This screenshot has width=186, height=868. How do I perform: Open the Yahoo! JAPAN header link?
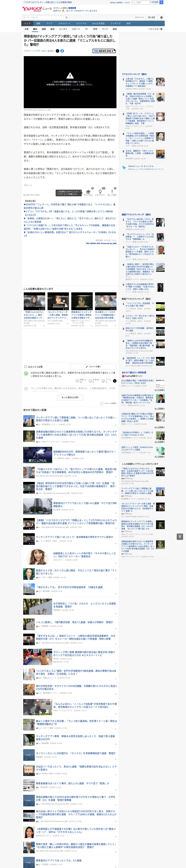pyautogui.click(x=116, y=2)
